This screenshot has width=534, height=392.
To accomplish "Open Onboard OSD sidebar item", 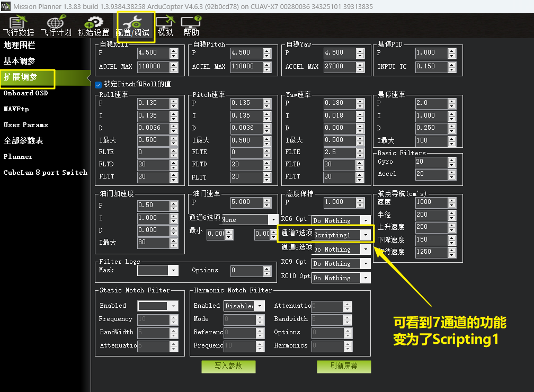I will (x=25, y=93).
